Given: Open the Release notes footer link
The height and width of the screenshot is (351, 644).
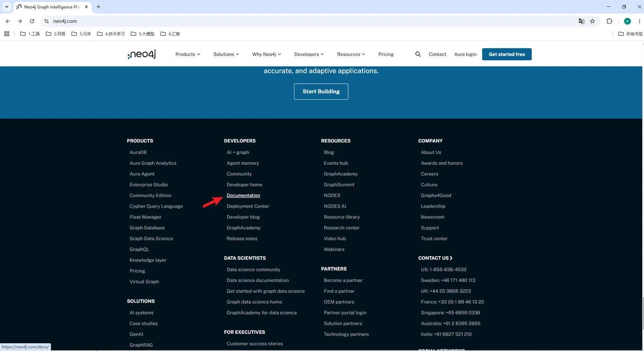Looking at the screenshot, I should pyautogui.click(x=242, y=238).
